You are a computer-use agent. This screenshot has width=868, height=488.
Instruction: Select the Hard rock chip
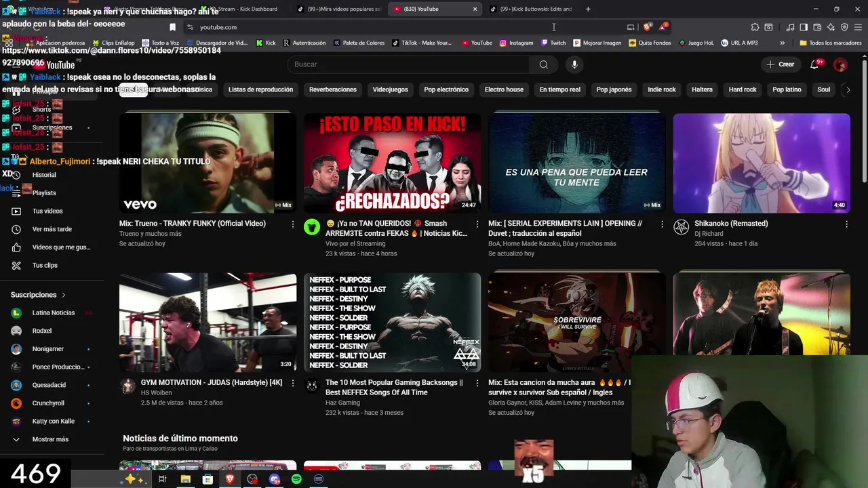(743, 89)
